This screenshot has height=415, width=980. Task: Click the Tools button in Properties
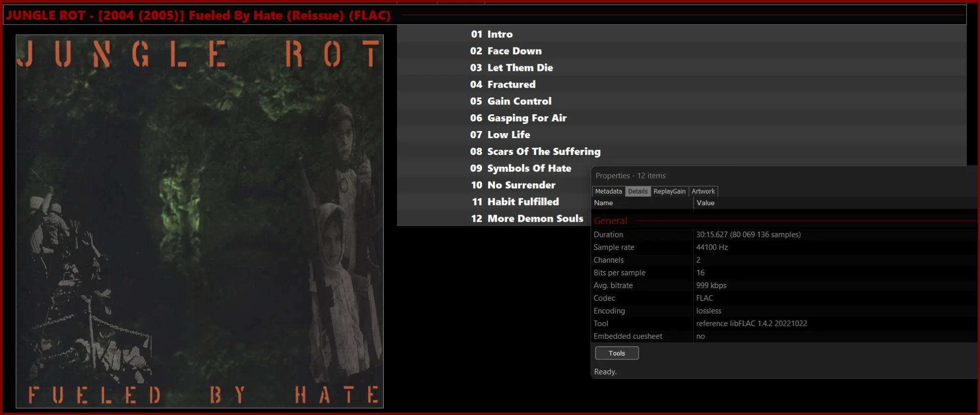click(617, 353)
